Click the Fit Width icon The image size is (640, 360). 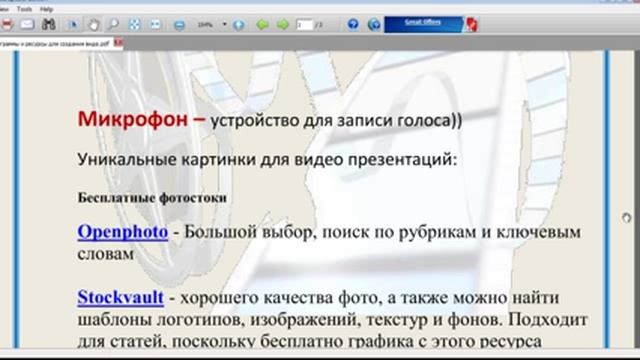point(156,25)
